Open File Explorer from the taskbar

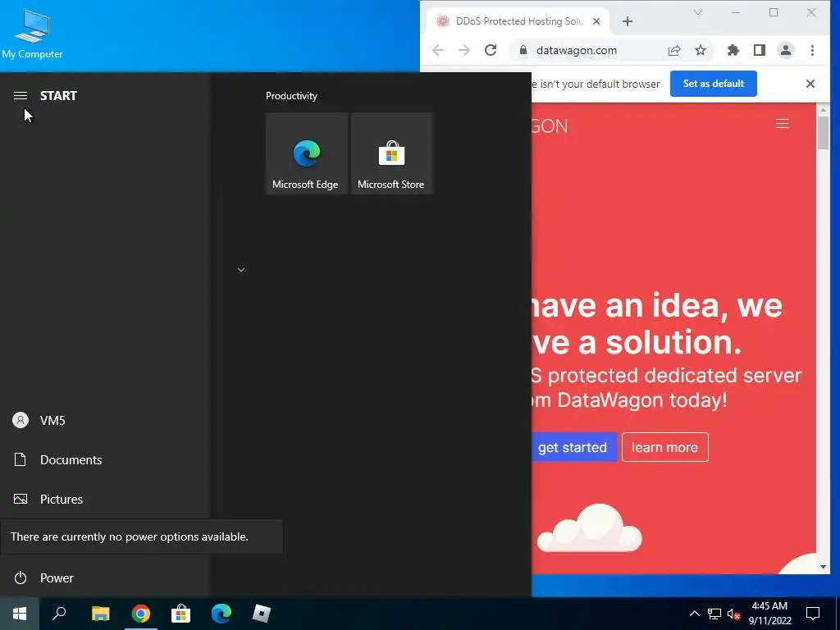[x=101, y=614]
